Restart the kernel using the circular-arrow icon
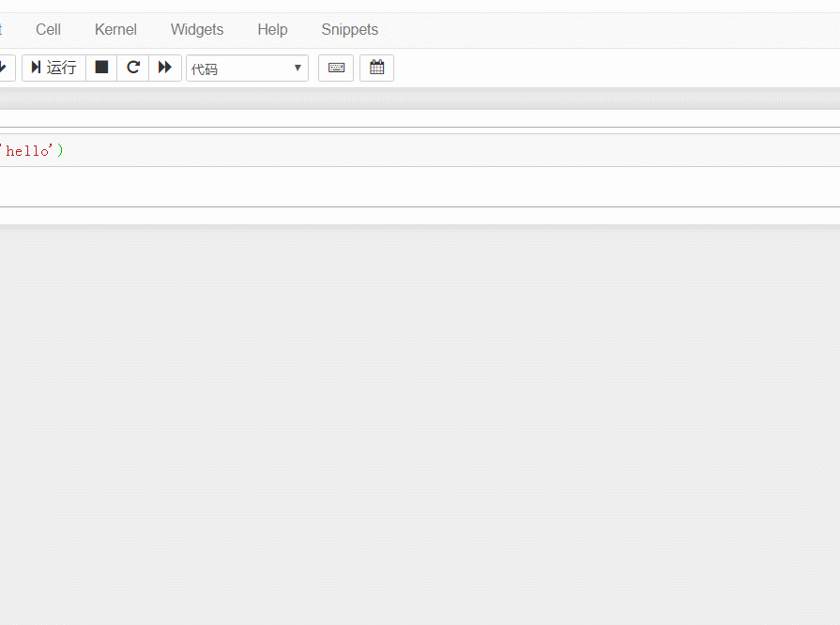This screenshot has height=625, width=840. tap(132, 67)
